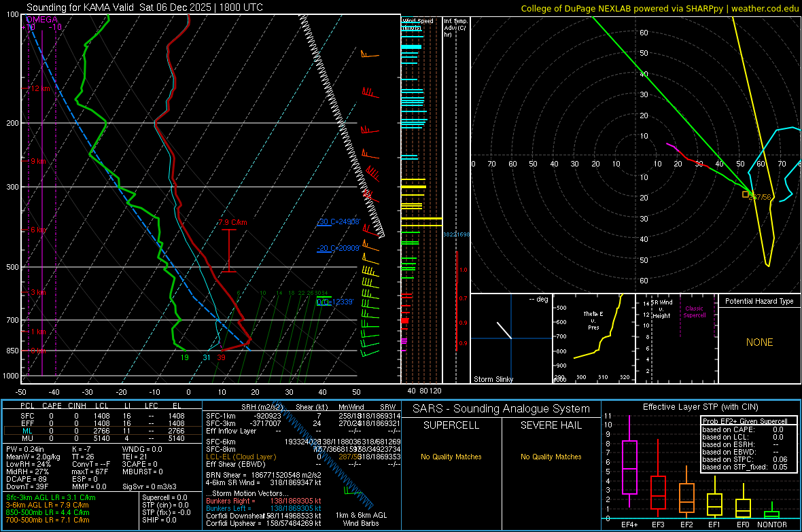Image resolution: width=802 pixels, height=532 pixels.
Task: Click the Potential Hazard Type header
Action: 759,301
